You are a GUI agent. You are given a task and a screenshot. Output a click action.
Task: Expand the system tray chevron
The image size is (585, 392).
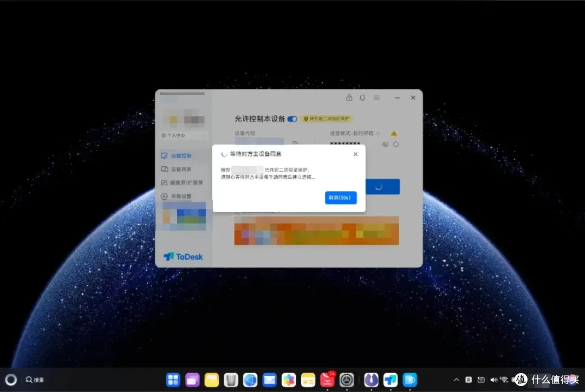[x=456, y=380]
